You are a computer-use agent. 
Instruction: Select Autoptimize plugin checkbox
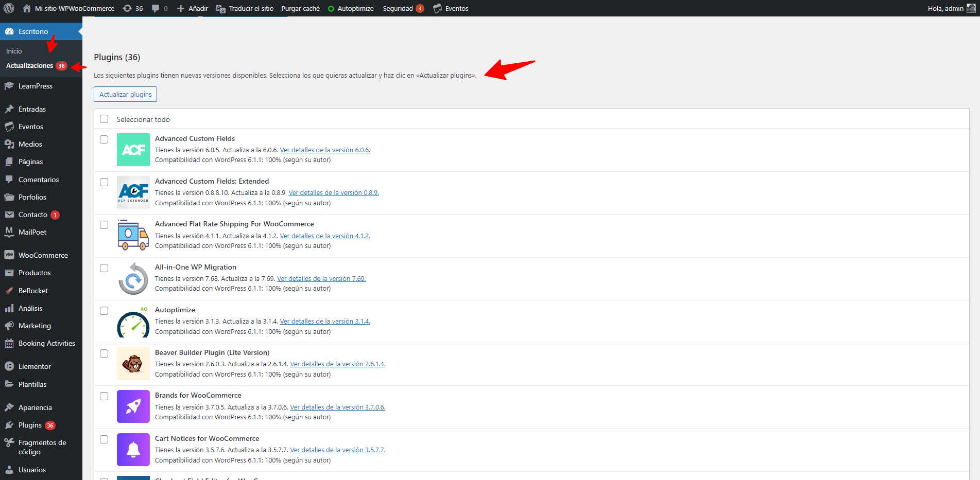point(104,311)
